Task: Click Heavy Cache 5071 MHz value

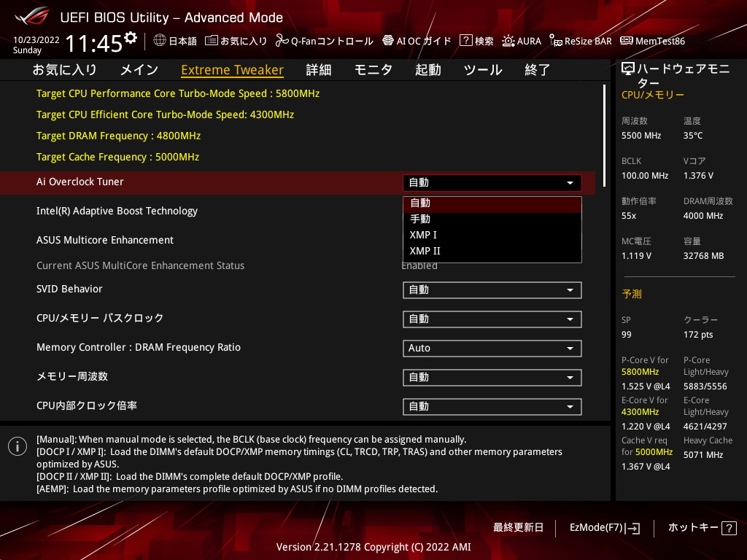Action: tap(703, 455)
